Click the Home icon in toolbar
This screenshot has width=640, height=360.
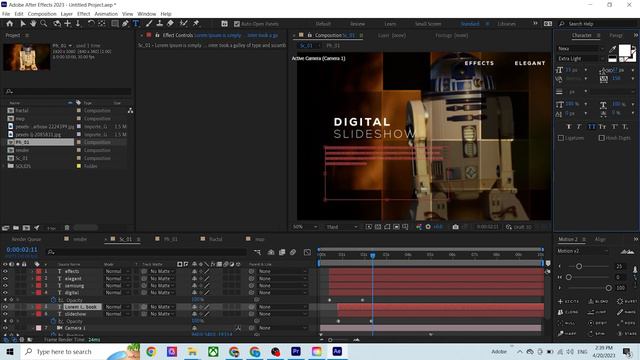point(9,24)
